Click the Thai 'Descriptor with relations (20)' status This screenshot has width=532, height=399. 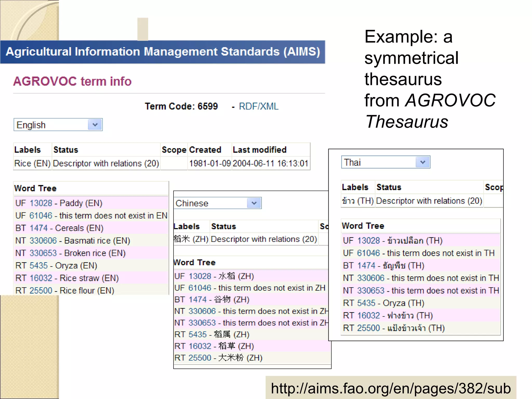429,201
